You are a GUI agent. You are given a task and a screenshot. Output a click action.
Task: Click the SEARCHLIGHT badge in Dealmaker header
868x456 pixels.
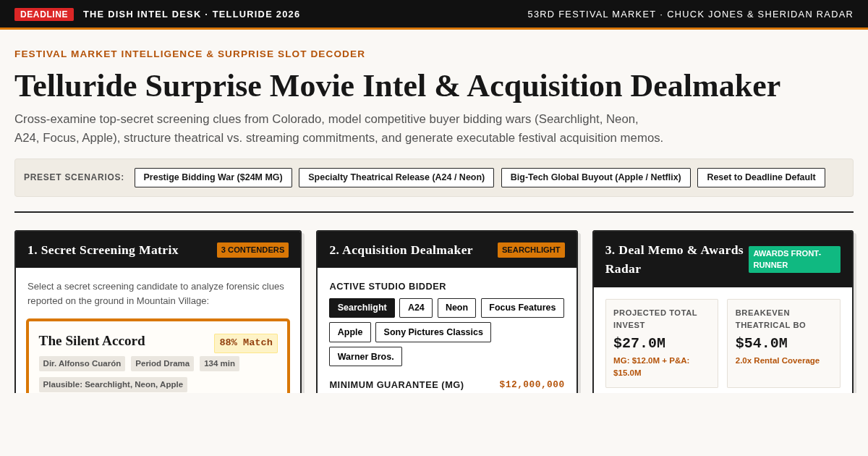point(531,250)
